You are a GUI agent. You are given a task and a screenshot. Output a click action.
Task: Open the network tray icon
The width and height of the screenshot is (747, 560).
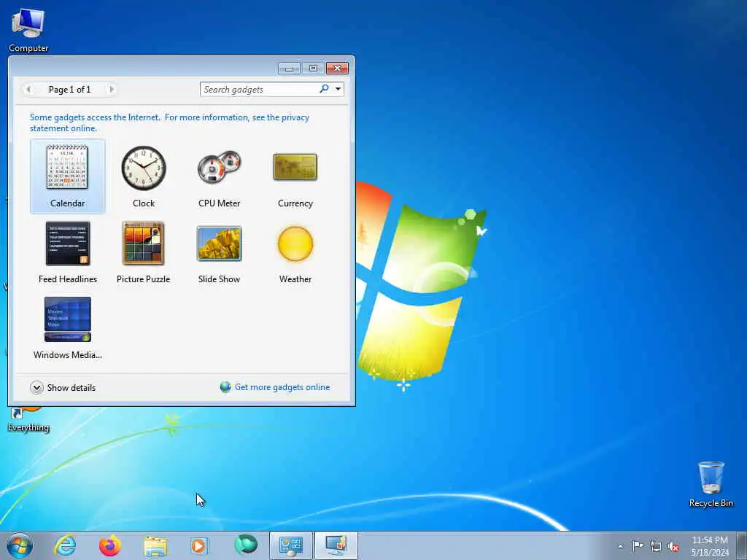(x=656, y=546)
